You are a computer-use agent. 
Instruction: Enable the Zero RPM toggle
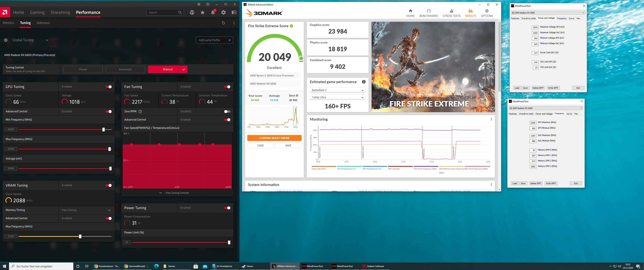pyautogui.click(x=227, y=111)
